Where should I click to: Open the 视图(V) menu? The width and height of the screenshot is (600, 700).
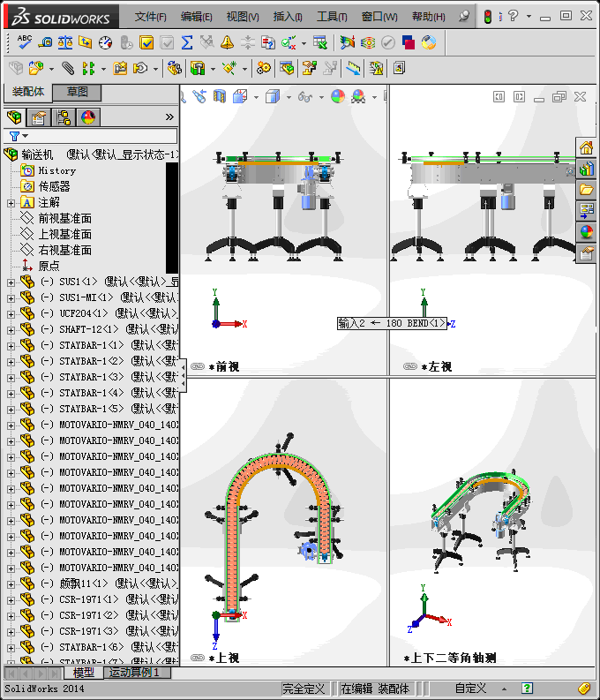(243, 17)
